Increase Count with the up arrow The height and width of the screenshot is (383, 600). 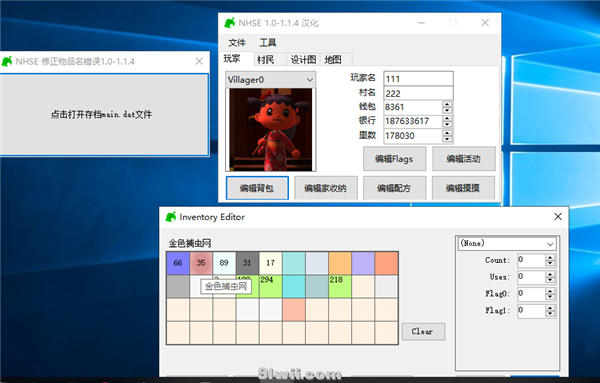[550, 258]
